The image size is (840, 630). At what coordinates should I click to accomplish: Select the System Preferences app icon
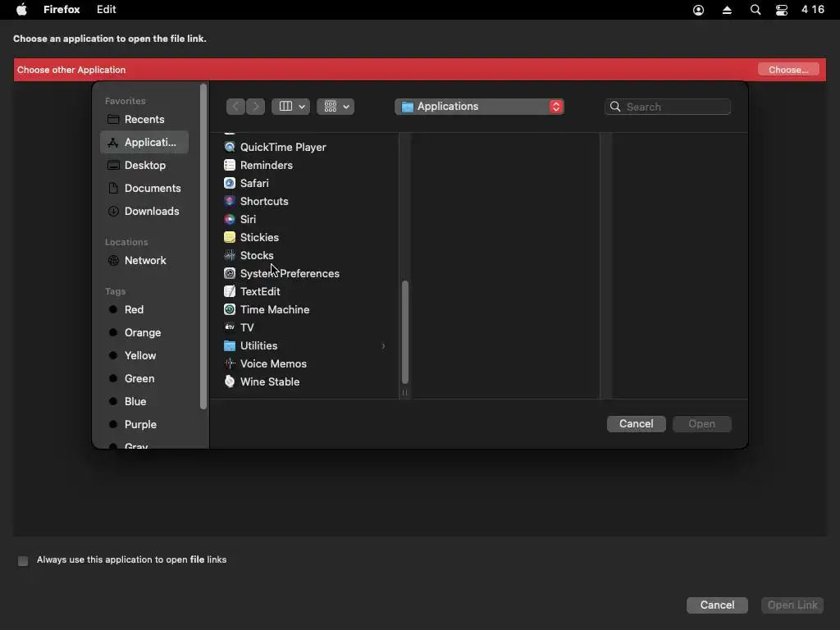click(x=230, y=273)
